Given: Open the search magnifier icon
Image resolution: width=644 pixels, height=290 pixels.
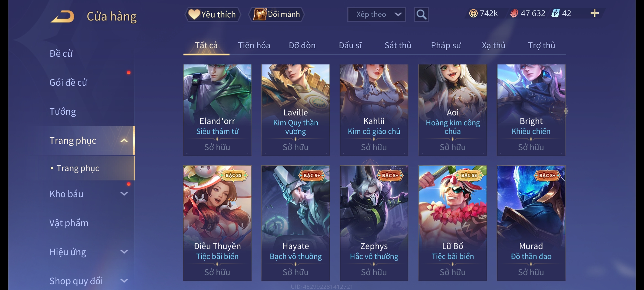Looking at the screenshot, I should click(x=421, y=15).
